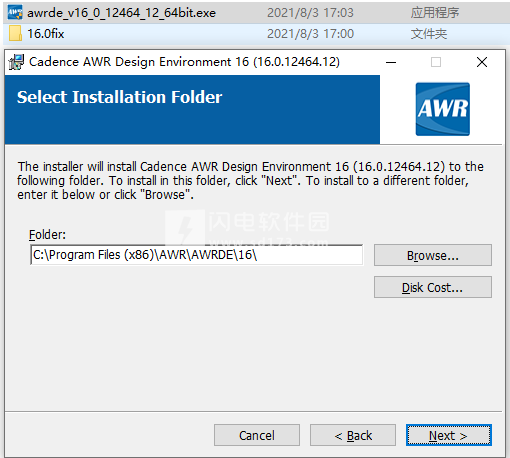510x458 pixels.
Task: Close the installer window
Action: pos(482,62)
